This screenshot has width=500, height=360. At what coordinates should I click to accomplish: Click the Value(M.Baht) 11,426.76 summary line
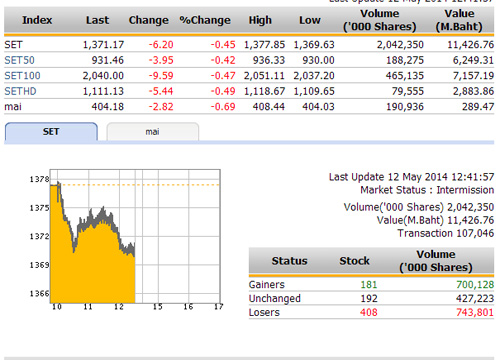point(435,220)
